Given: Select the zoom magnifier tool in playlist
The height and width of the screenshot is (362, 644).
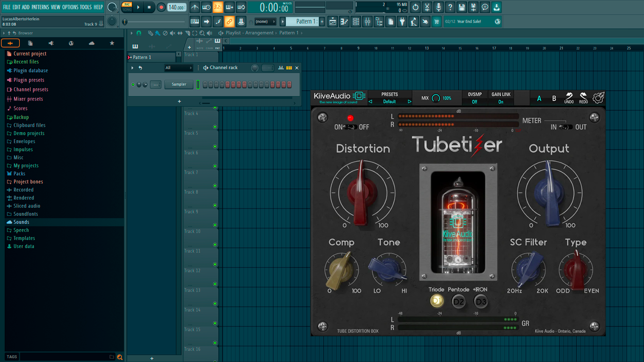Looking at the screenshot, I should (202, 33).
